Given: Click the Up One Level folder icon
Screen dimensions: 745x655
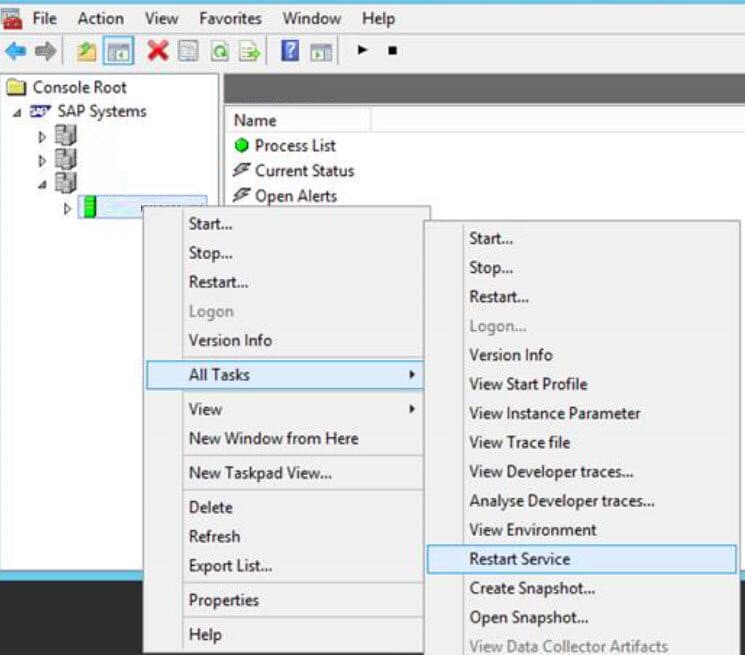Looking at the screenshot, I should (87, 50).
